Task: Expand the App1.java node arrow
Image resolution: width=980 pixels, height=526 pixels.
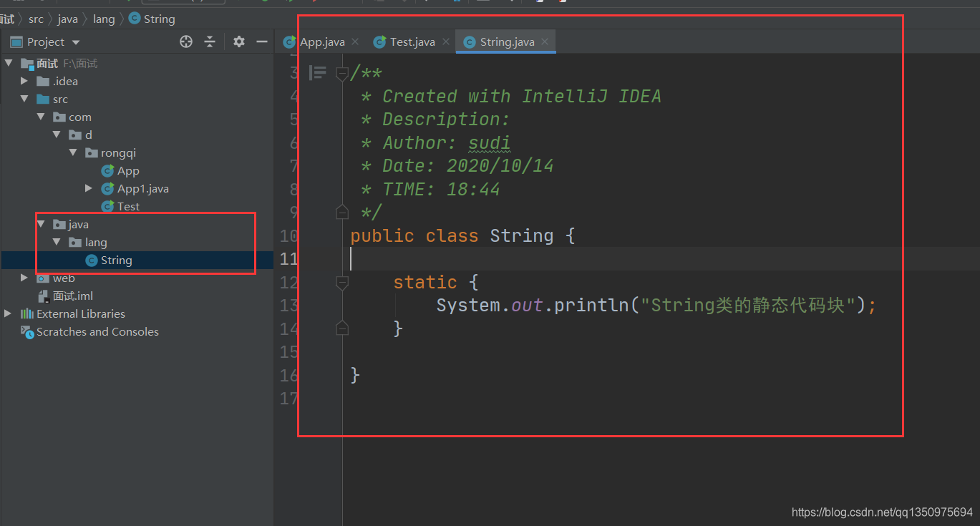Action: click(x=89, y=188)
